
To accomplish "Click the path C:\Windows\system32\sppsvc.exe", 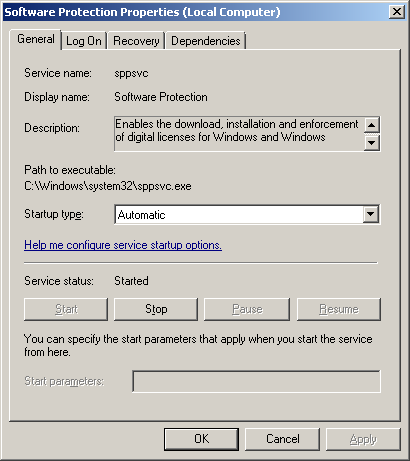I will pos(108,186).
